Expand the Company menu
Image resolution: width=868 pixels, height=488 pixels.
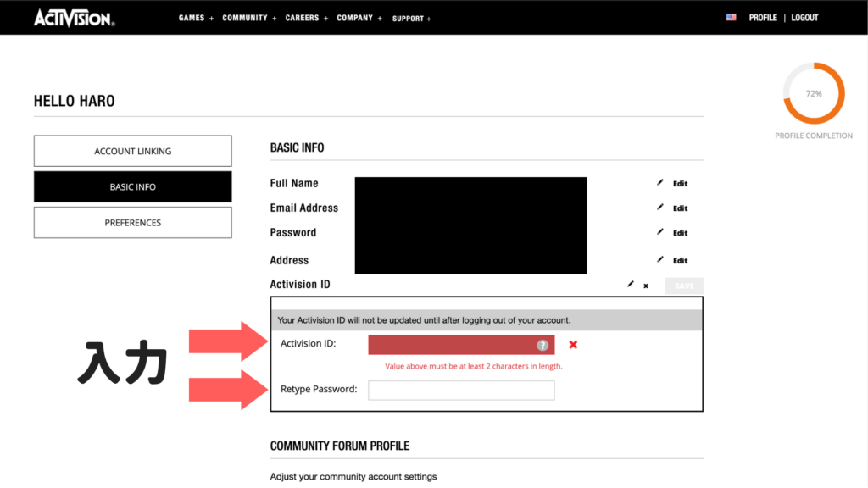(x=359, y=19)
